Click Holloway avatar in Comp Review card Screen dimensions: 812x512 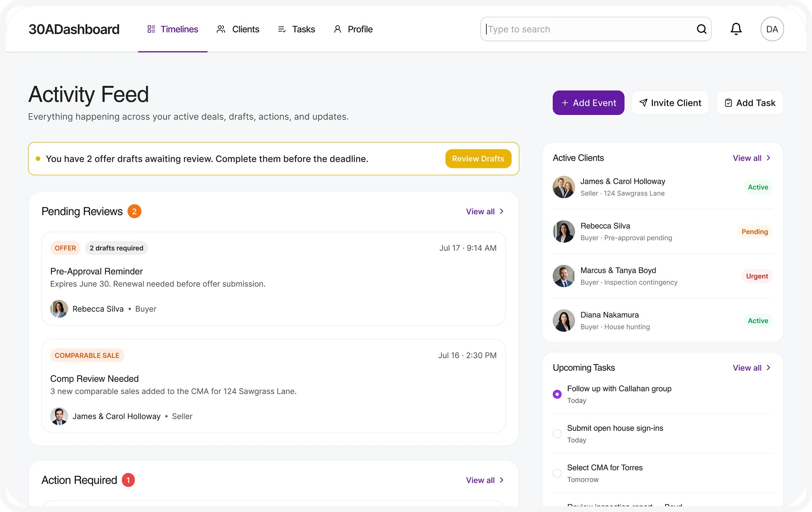pyautogui.click(x=59, y=416)
